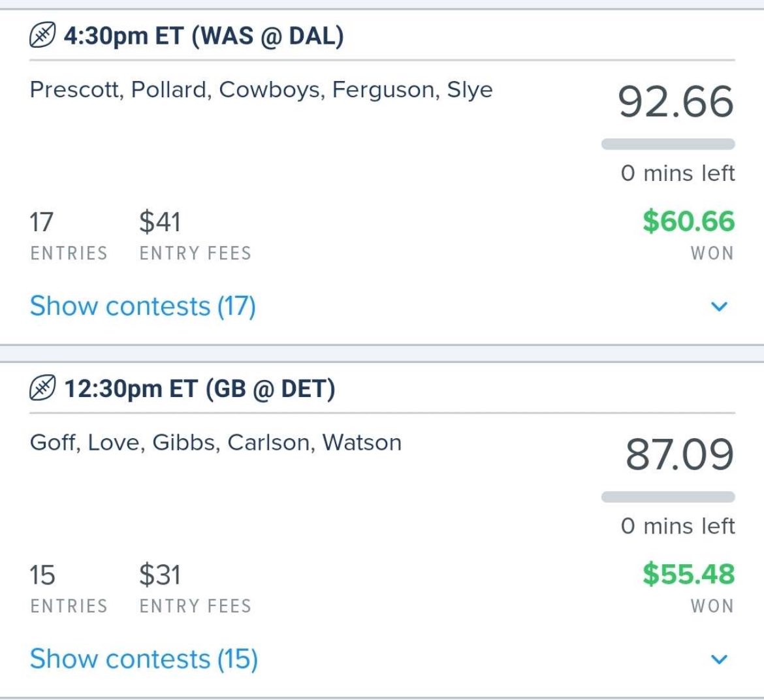Click the progress bar under 92.66
Screen dimensions: 764x700
667,144
